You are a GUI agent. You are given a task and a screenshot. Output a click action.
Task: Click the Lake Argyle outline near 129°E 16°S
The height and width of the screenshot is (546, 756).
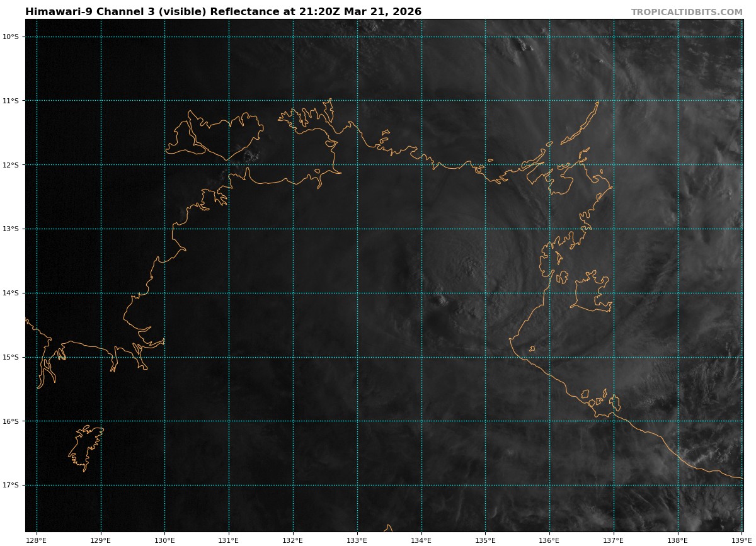(85, 447)
